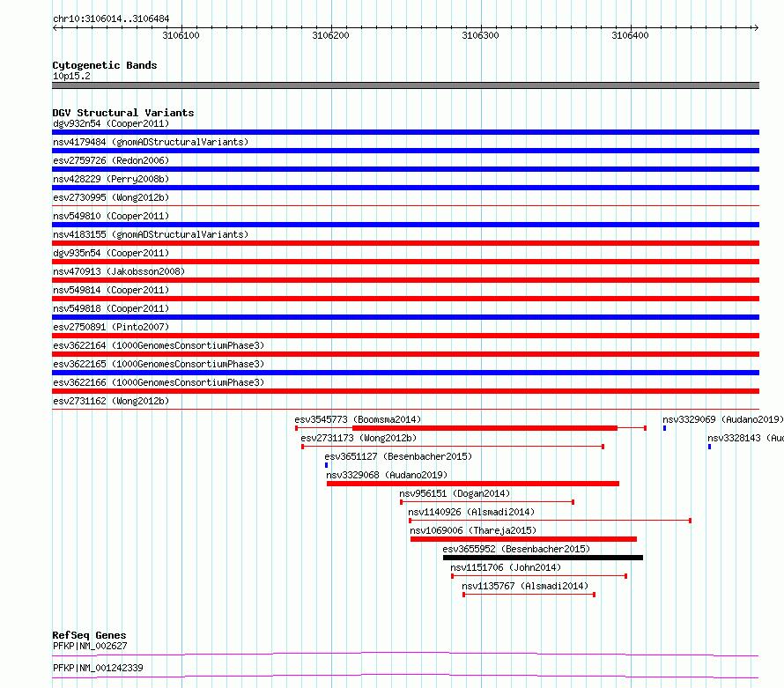The width and height of the screenshot is (784, 688).
Task: Select the cut-off nsv3328143 variant label
Action: coord(745,438)
